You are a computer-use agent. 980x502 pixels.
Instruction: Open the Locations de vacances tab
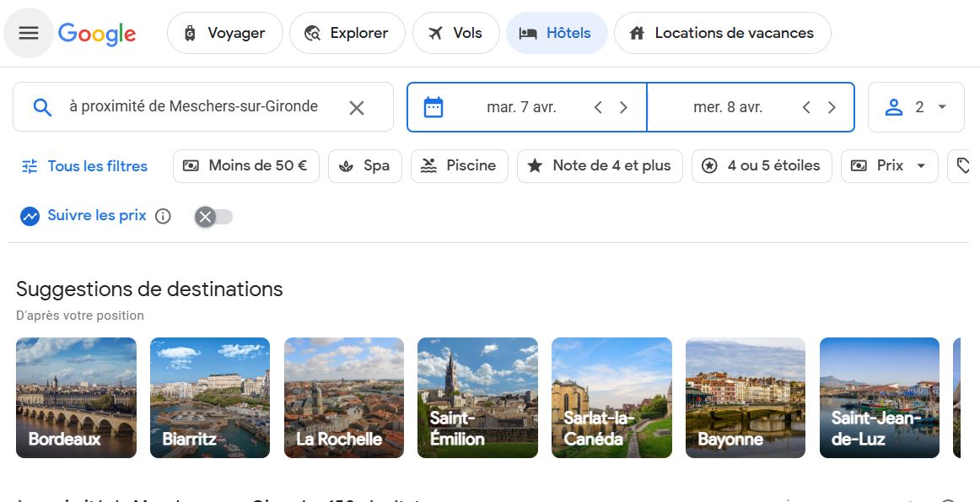722,34
